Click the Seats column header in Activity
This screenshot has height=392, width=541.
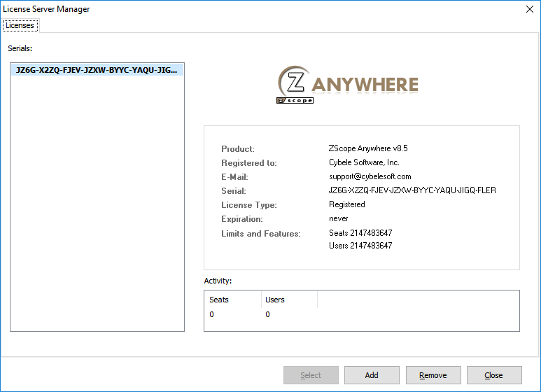[x=232, y=300]
